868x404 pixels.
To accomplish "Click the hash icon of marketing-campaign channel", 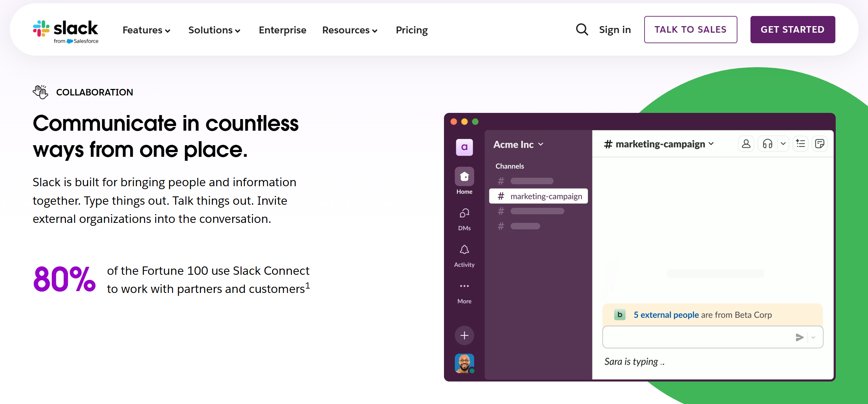I will [x=501, y=196].
